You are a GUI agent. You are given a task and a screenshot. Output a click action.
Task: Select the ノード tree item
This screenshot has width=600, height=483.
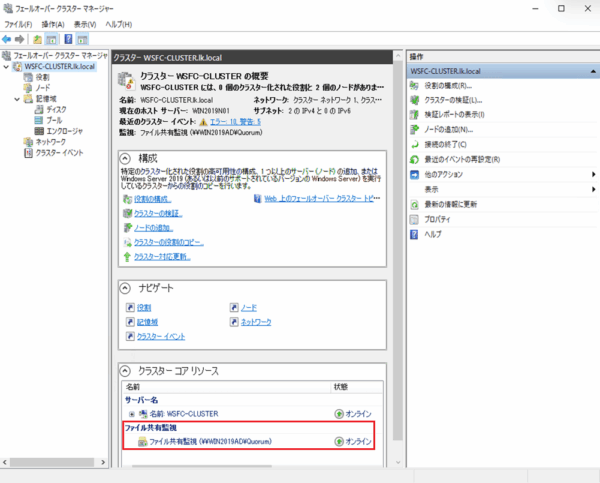coord(42,88)
